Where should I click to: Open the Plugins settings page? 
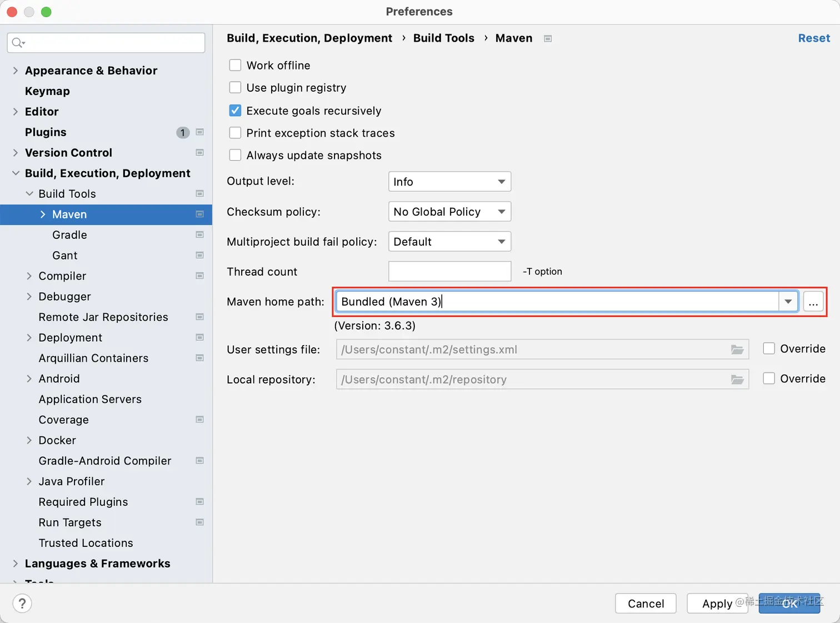(x=46, y=132)
